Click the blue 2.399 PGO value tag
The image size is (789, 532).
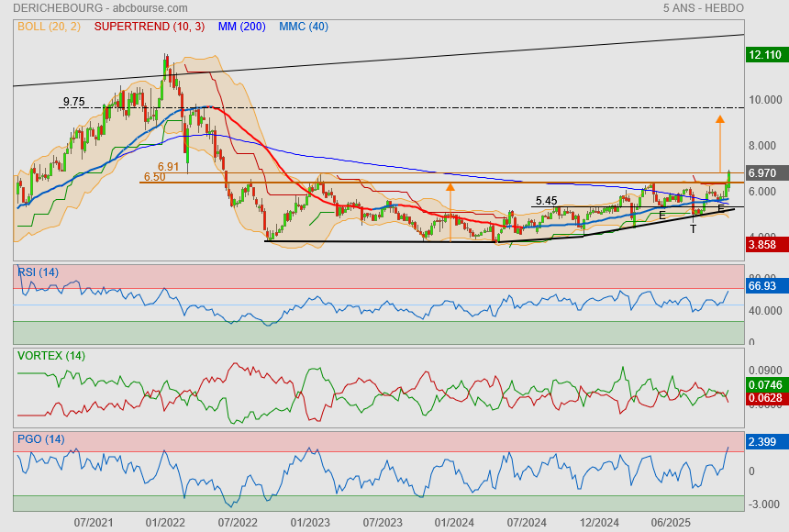764,442
